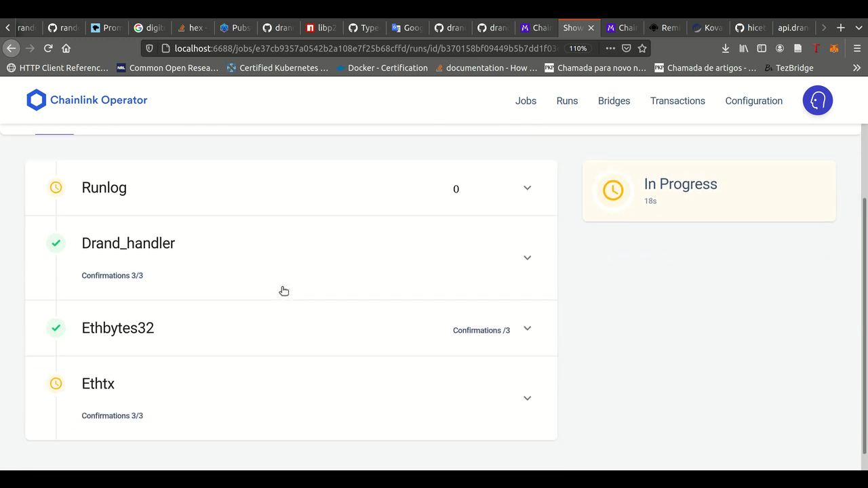The height and width of the screenshot is (488, 868).
Task: Click the page's vertical scrollbar
Action: pyautogui.click(x=864, y=325)
